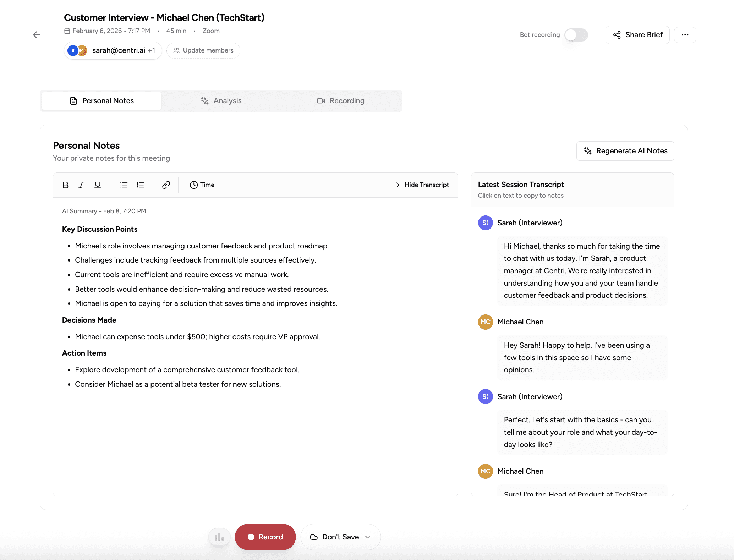Switch to the Analysis tab
The image size is (734, 560).
coord(221,101)
